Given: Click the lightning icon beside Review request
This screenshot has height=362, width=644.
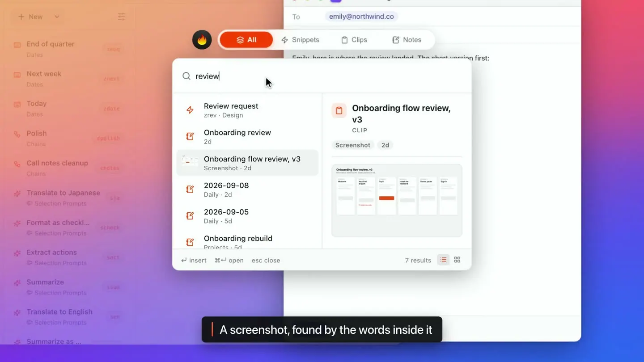Looking at the screenshot, I should pyautogui.click(x=190, y=110).
